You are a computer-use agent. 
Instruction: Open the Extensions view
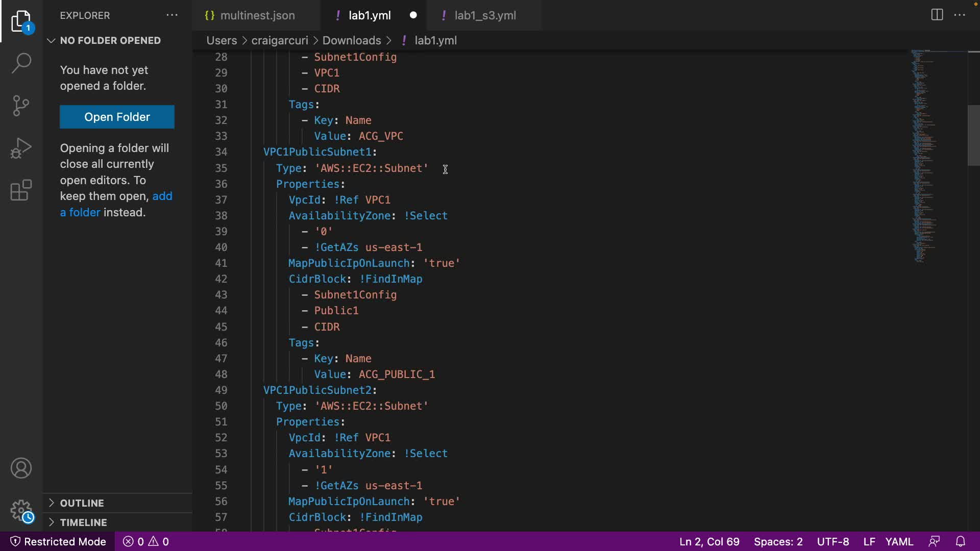coord(21,190)
